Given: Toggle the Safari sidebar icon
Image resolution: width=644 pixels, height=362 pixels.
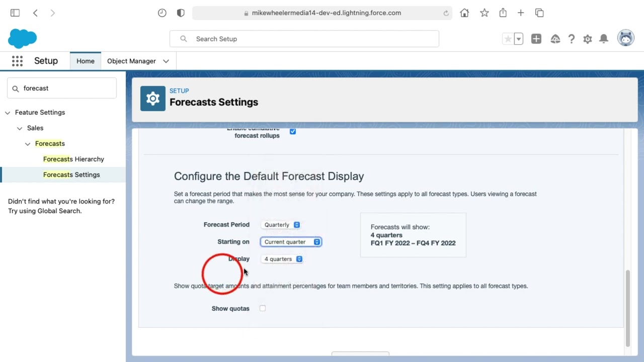Looking at the screenshot, I should pyautogui.click(x=15, y=13).
